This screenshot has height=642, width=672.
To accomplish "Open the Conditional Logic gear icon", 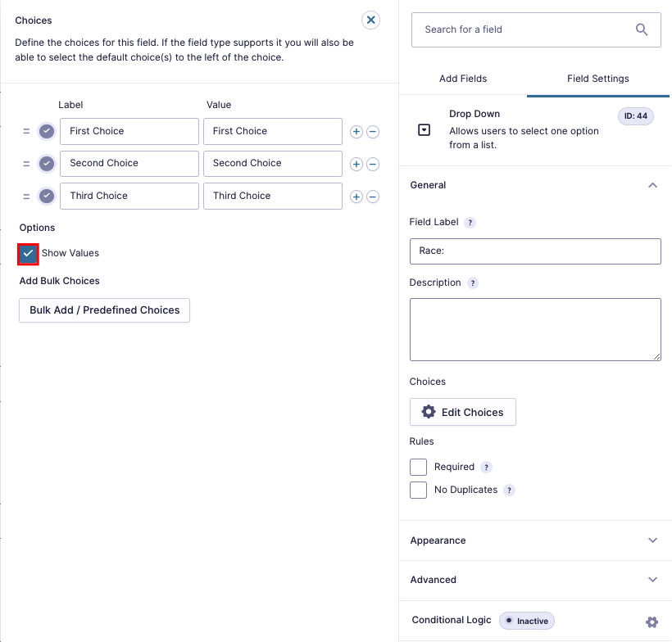I will [653, 622].
